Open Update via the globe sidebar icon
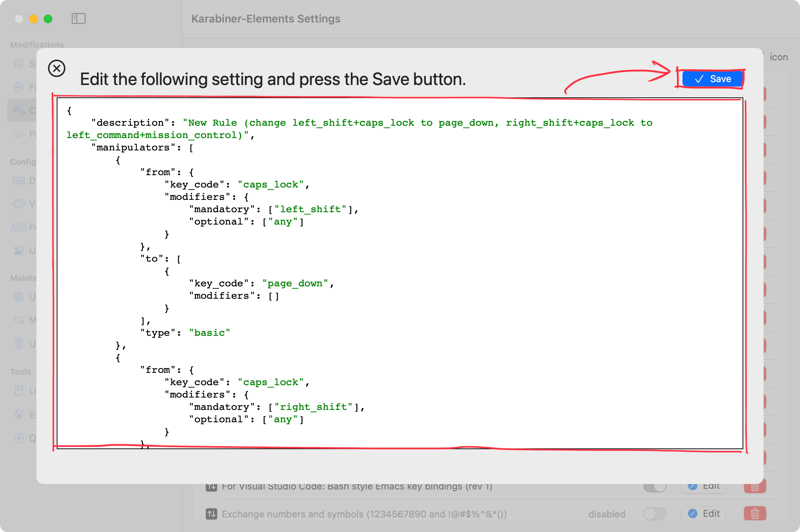The width and height of the screenshot is (800, 532). coord(19,297)
